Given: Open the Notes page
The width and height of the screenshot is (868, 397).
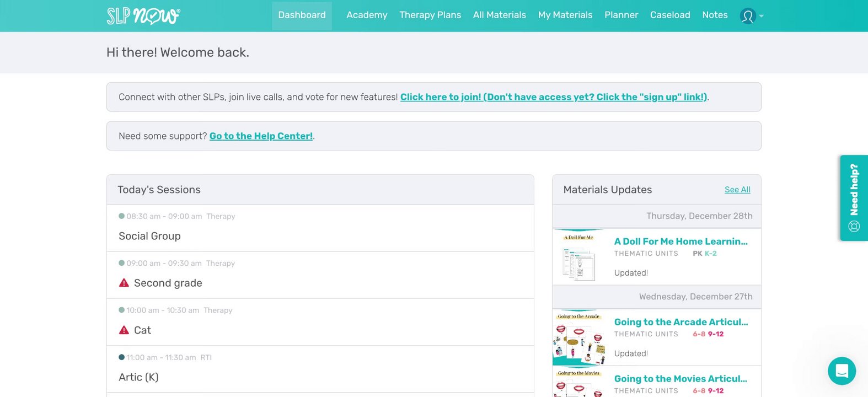Looking at the screenshot, I should (x=715, y=15).
